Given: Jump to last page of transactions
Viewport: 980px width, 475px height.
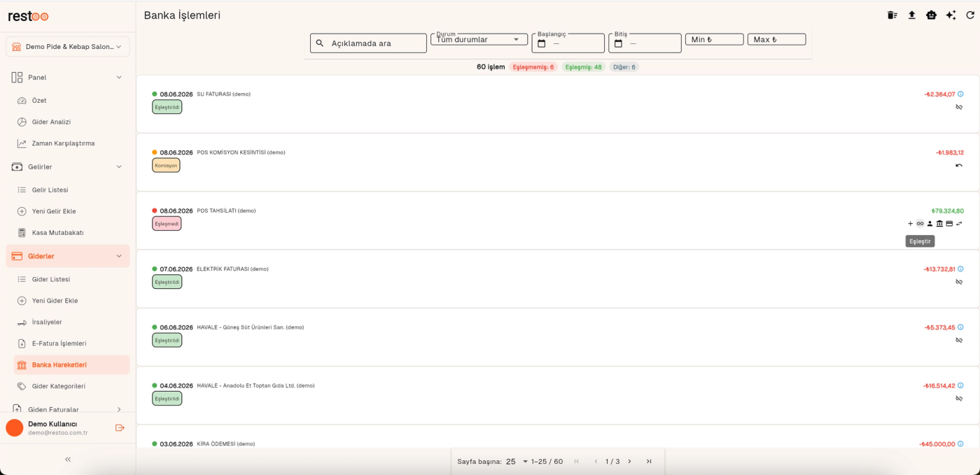Looking at the screenshot, I should click(x=649, y=462).
